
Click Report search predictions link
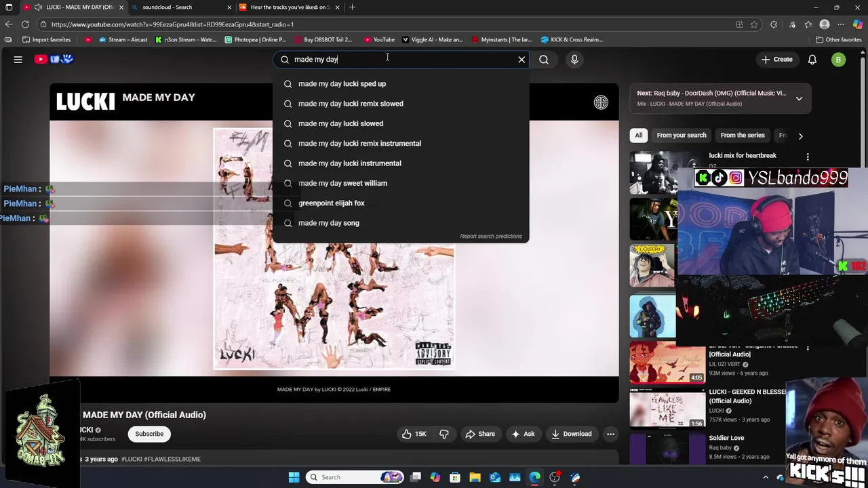491,237
